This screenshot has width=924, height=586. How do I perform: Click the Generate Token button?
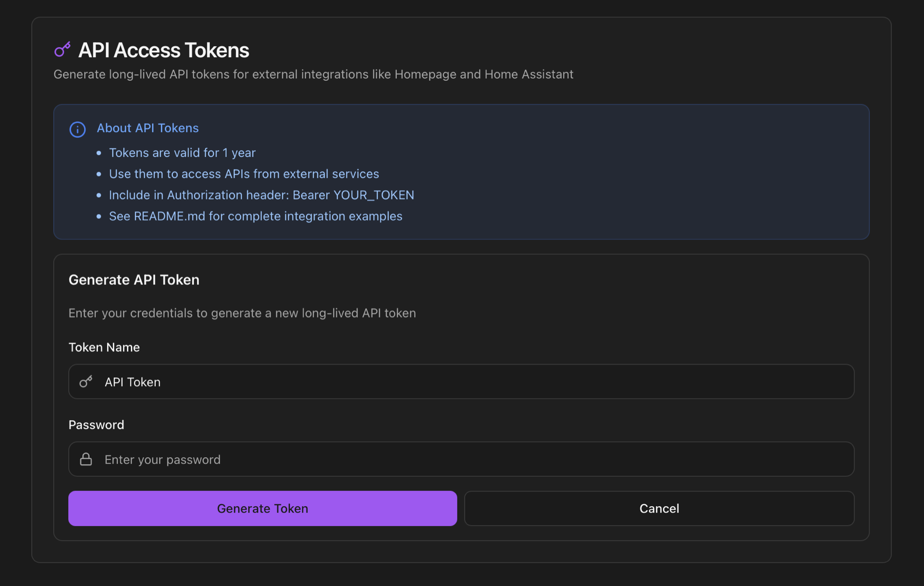click(x=262, y=508)
